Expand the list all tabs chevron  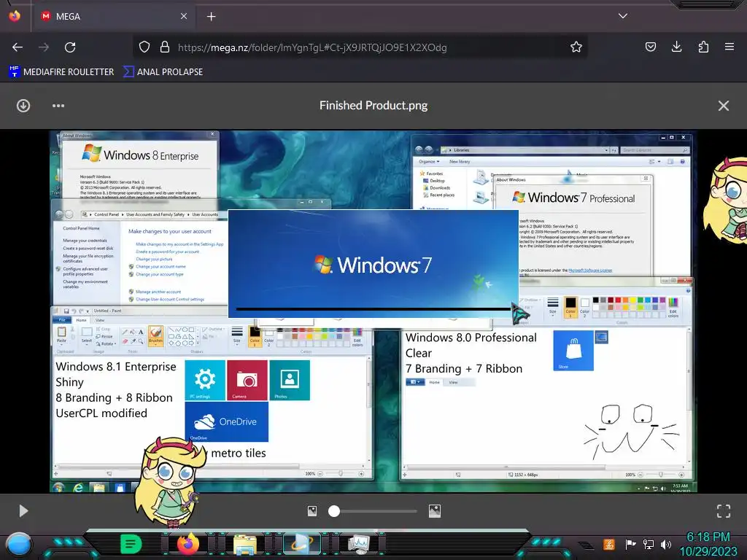coord(622,16)
